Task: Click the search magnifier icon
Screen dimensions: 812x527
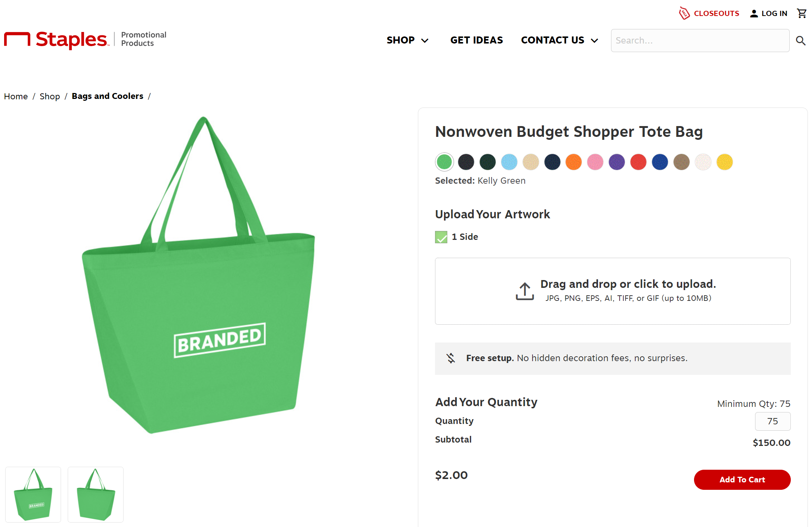Action: (x=800, y=40)
